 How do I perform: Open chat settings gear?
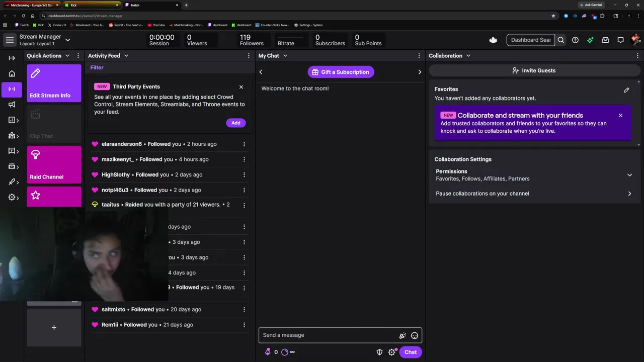(392, 352)
